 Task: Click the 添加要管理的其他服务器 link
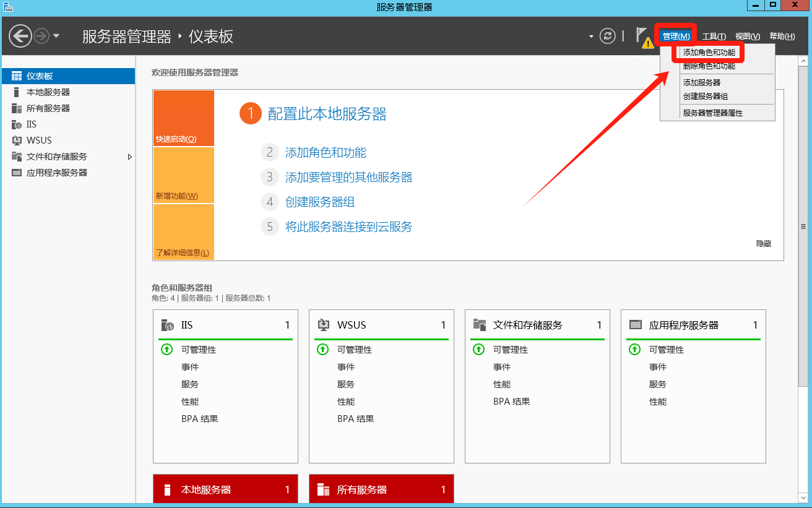click(x=348, y=178)
